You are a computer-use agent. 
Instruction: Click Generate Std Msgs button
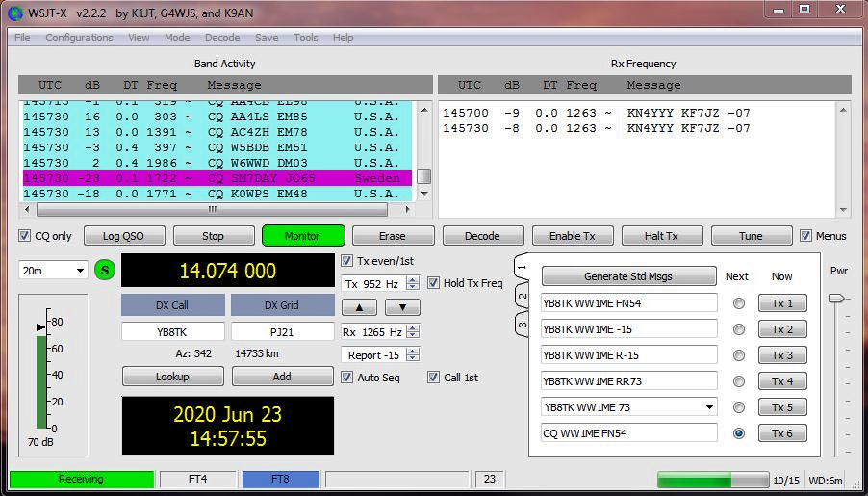pyautogui.click(x=628, y=276)
